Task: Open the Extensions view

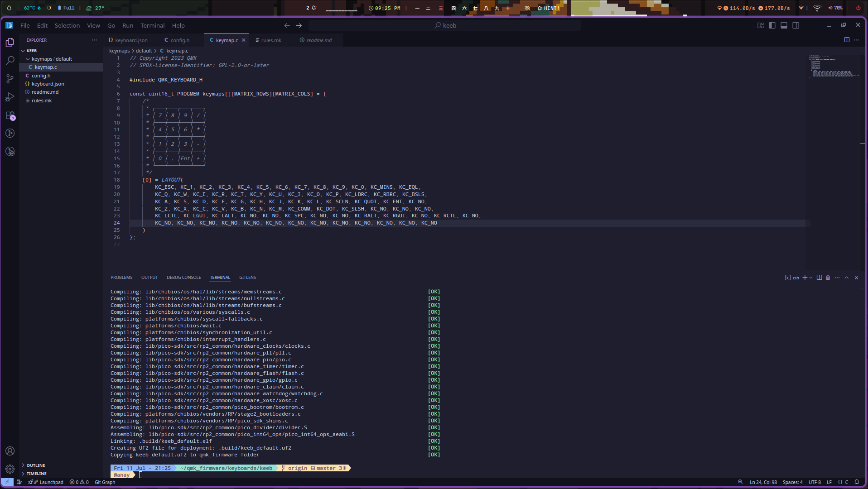Action: click(10, 115)
